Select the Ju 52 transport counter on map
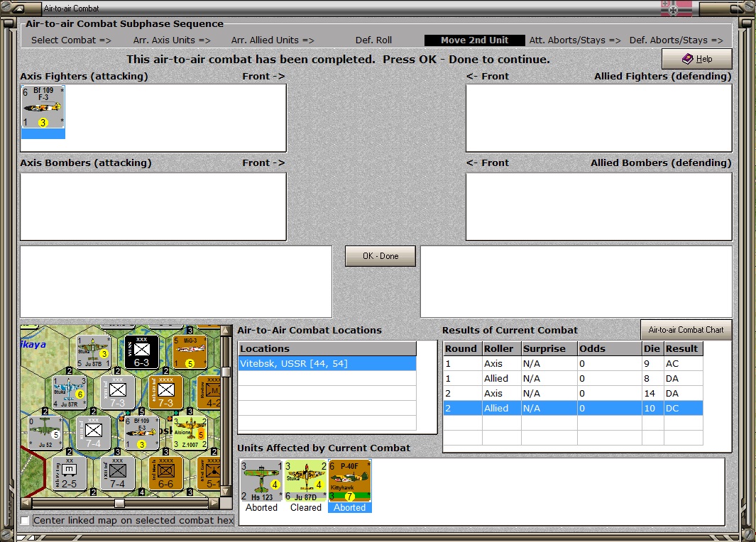The width and height of the screenshot is (756, 542). (45, 433)
